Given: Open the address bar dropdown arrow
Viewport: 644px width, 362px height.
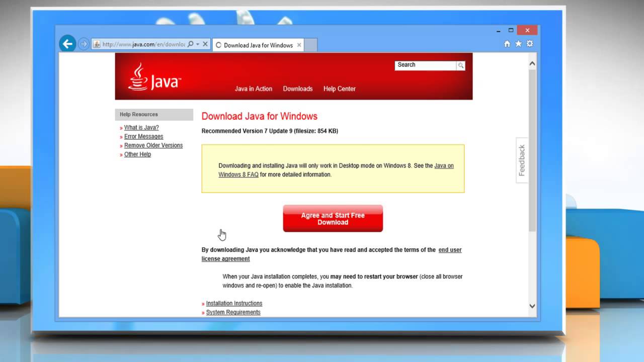Looking at the screenshot, I should [198, 44].
